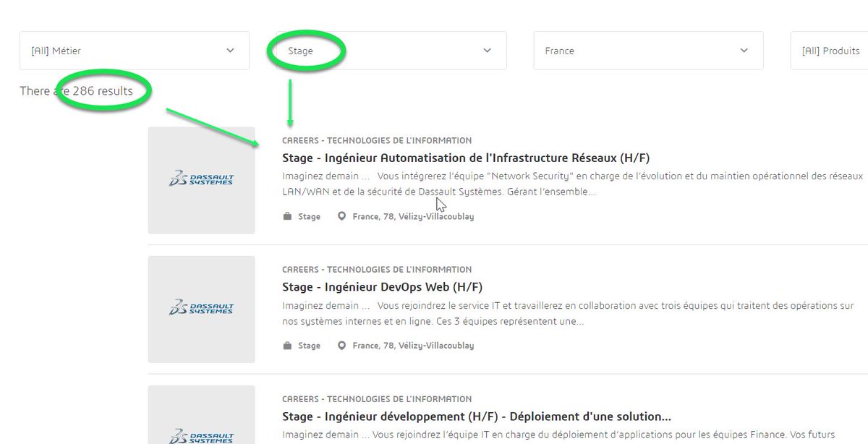Open the [All] Produits dropdown
Screen dimensions: 868x444
830,51
